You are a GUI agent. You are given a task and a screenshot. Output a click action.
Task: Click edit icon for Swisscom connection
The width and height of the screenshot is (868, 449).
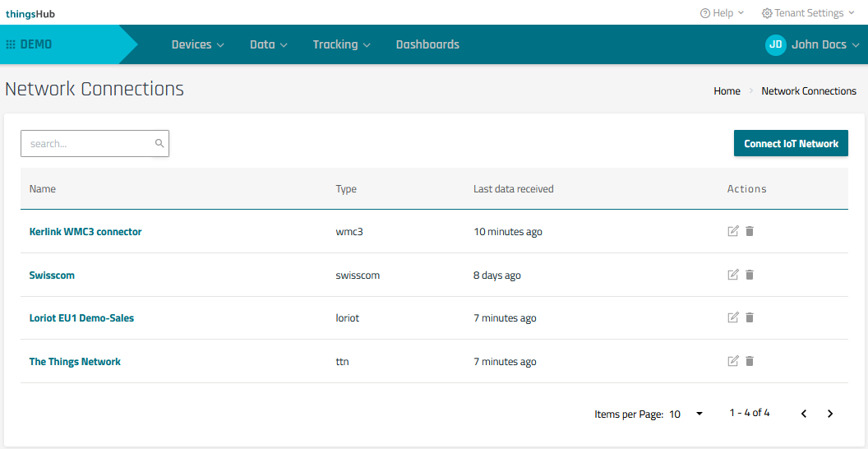(x=733, y=275)
